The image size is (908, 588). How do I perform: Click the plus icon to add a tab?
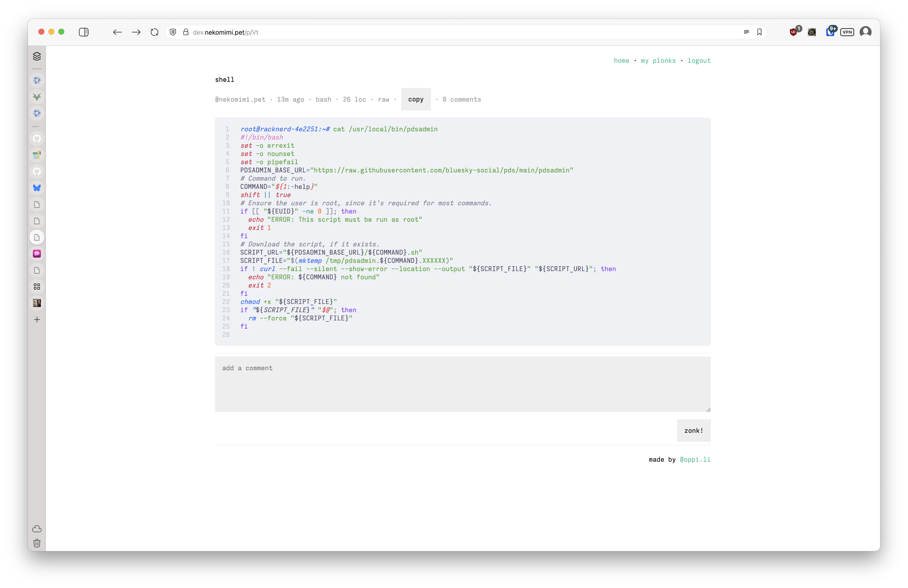37,320
